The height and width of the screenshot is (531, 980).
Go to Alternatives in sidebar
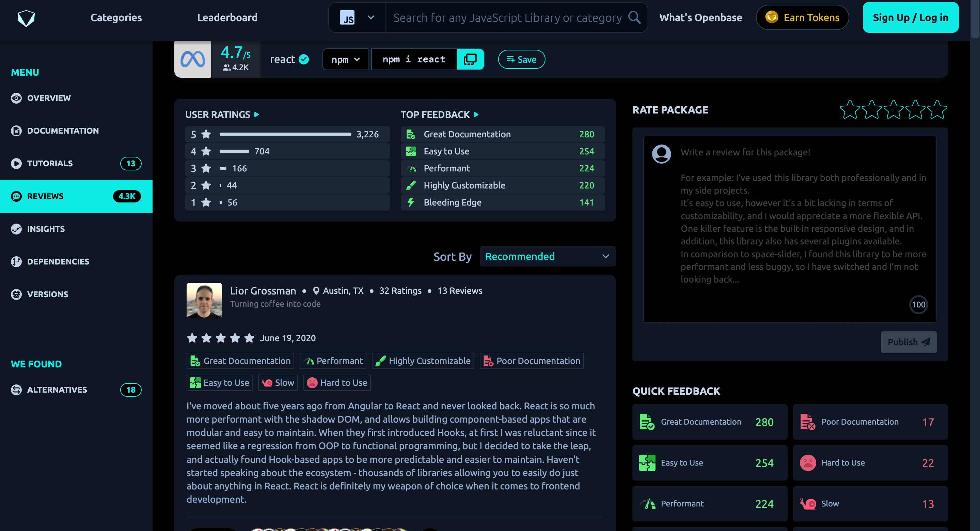coord(57,390)
